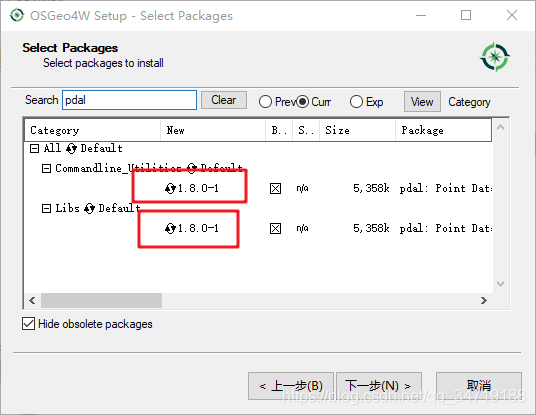Click the B.. column header
Image resolution: width=536 pixels, height=415 pixels.
279,130
